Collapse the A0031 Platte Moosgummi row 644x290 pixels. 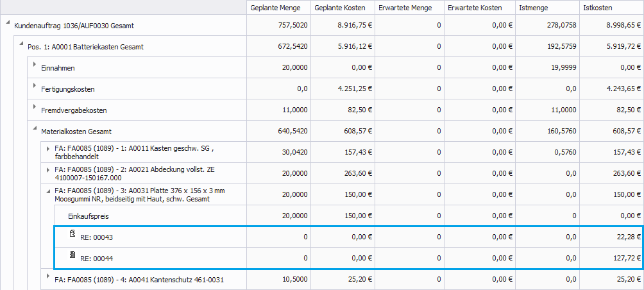click(48, 191)
